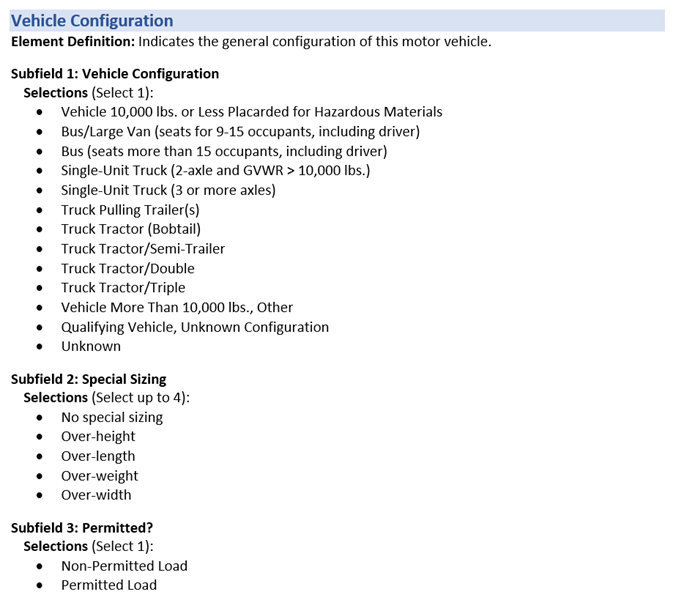Image resolution: width=673 pixels, height=600 pixels.
Task: Click the Truck Pulling Trailer(s) entry
Action: coord(130,210)
